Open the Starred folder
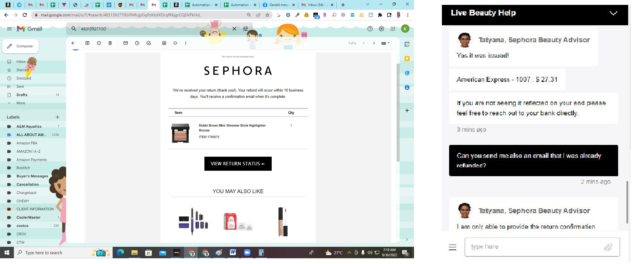This screenshot has width=644, height=264. [x=22, y=70]
